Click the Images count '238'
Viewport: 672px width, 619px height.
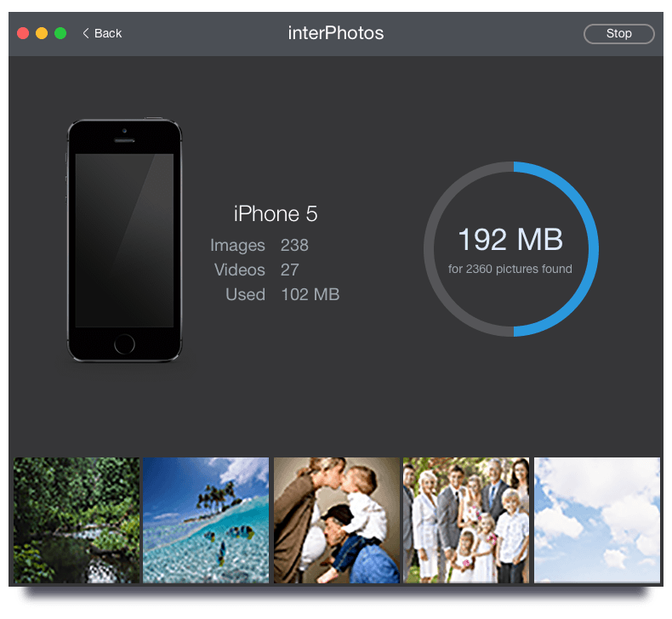click(x=294, y=245)
